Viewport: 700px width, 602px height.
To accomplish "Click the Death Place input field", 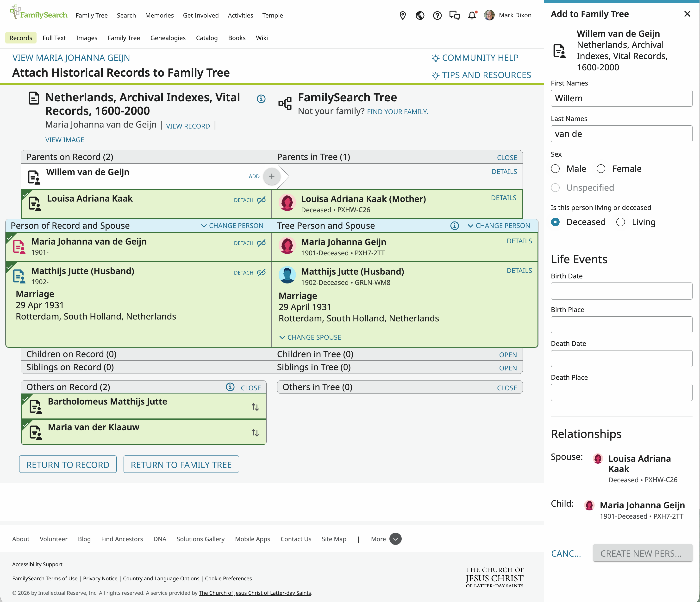I will (x=621, y=392).
